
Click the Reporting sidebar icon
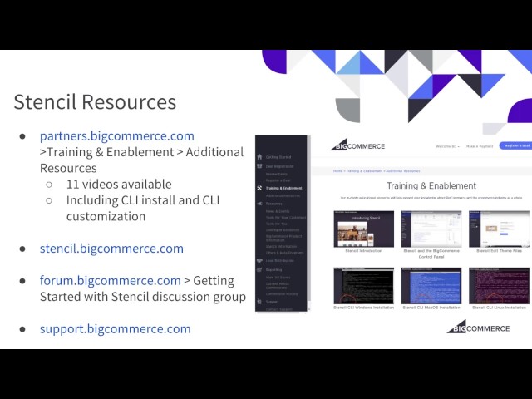click(x=259, y=269)
